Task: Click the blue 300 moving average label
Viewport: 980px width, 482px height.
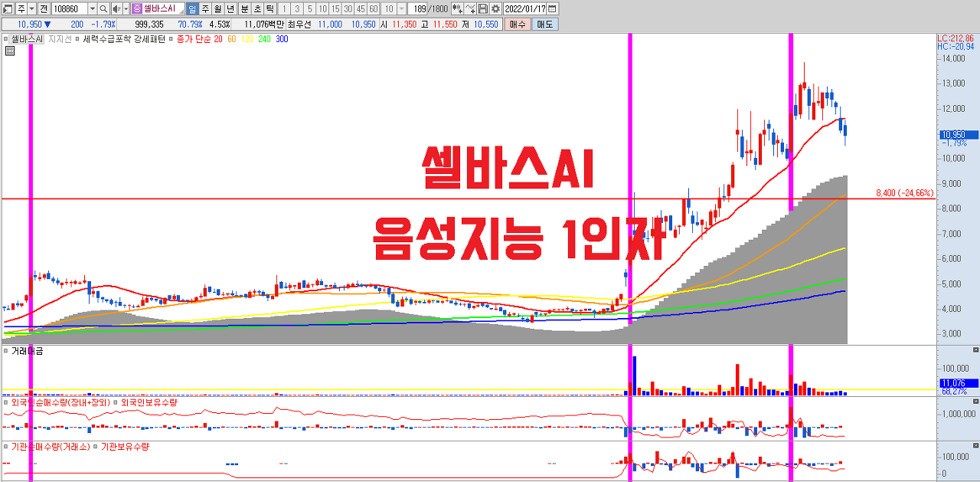Action: click(x=282, y=38)
